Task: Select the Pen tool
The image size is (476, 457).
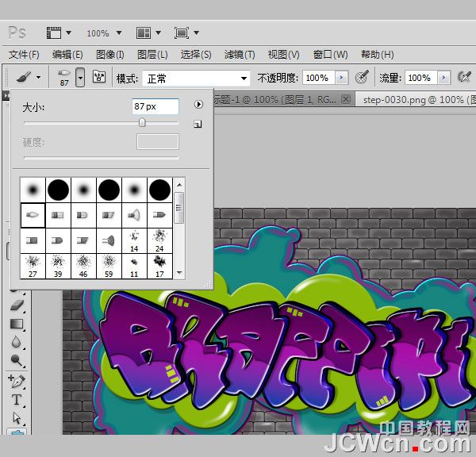Action: 17,380
